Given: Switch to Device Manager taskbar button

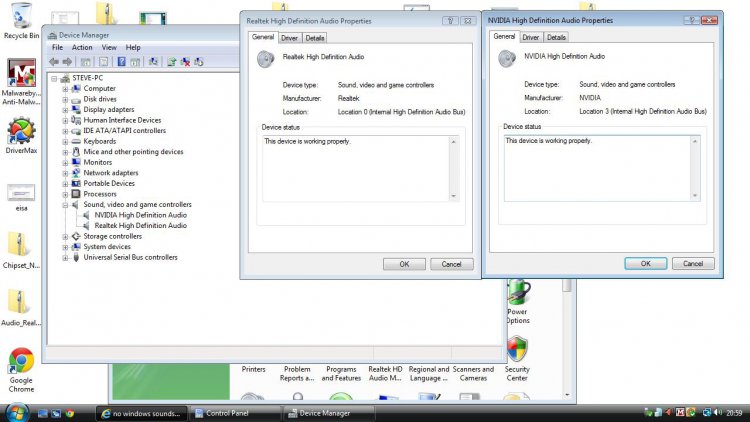Looking at the screenshot, I should [329, 413].
